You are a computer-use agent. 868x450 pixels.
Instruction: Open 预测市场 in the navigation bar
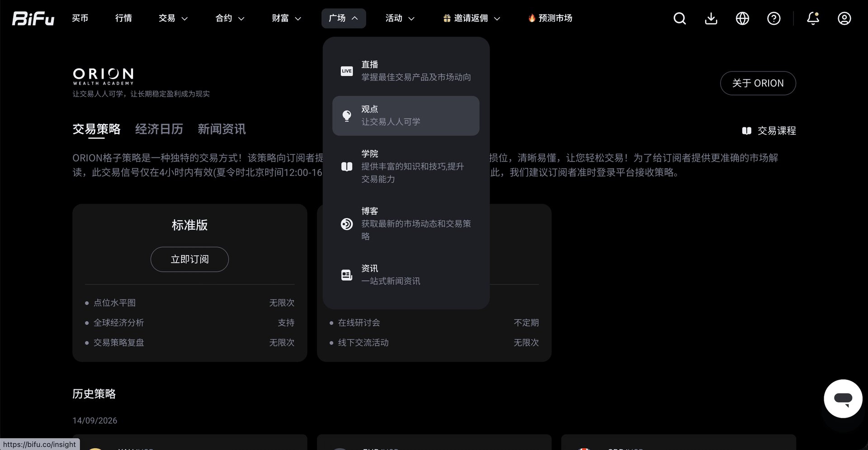coord(550,18)
